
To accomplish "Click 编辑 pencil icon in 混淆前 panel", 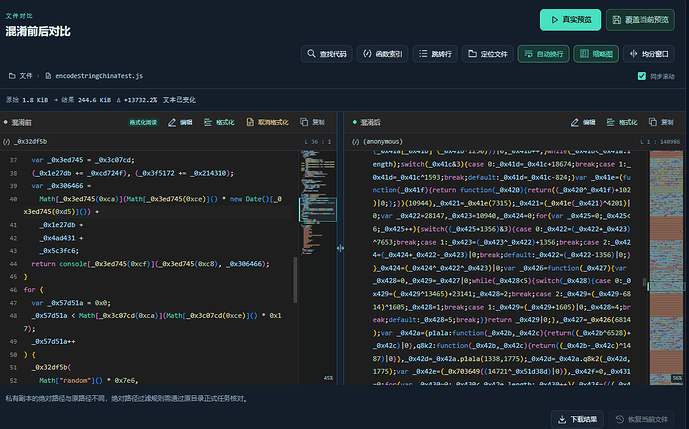I will click(x=172, y=123).
